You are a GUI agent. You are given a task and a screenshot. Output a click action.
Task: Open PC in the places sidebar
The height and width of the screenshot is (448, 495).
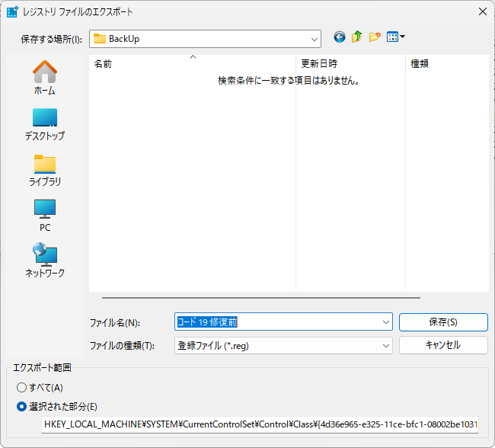pyautogui.click(x=45, y=216)
